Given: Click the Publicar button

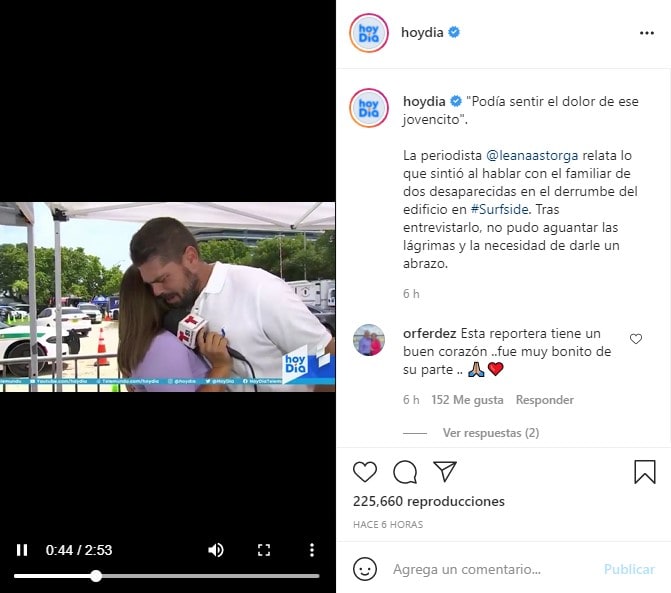Looking at the screenshot, I should 629,569.
